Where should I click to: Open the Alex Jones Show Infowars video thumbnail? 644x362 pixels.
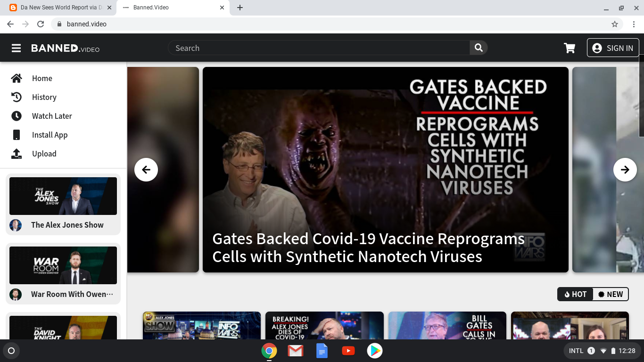(202, 326)
